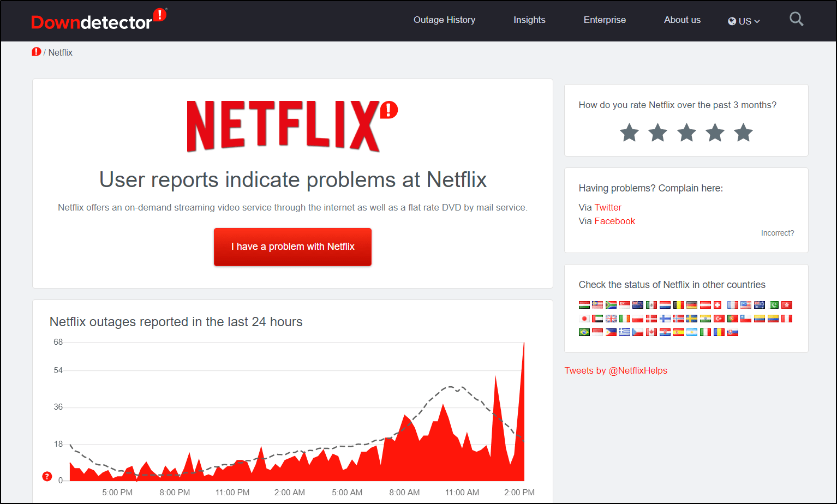Click the 'Incorrect?' link
The width and height of the screenshot is (837, 504).
coord(778,233)
